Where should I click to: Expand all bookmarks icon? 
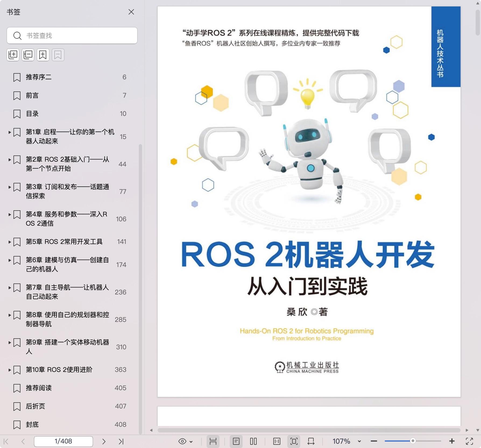coord(13,55)
